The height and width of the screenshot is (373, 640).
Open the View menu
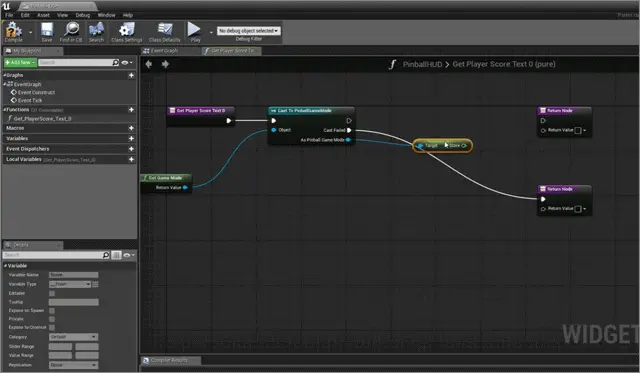pyautogui.click(x=62, y=15)
